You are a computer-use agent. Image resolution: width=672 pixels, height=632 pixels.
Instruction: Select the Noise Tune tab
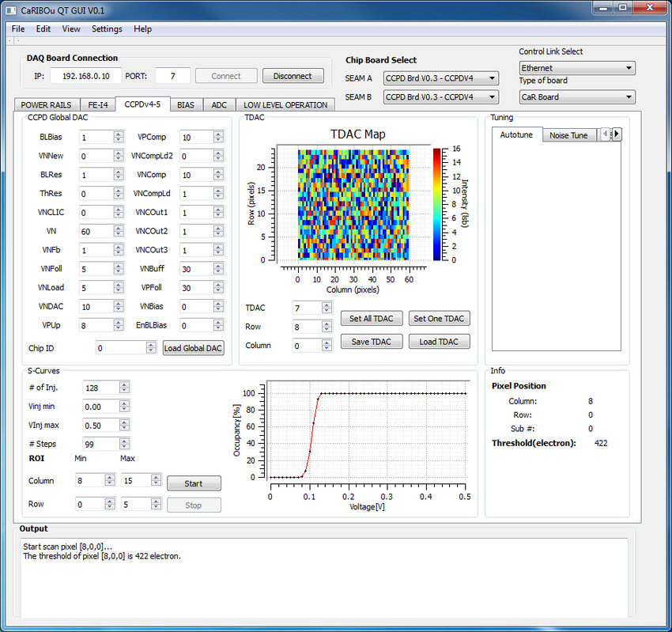[569, 135]
